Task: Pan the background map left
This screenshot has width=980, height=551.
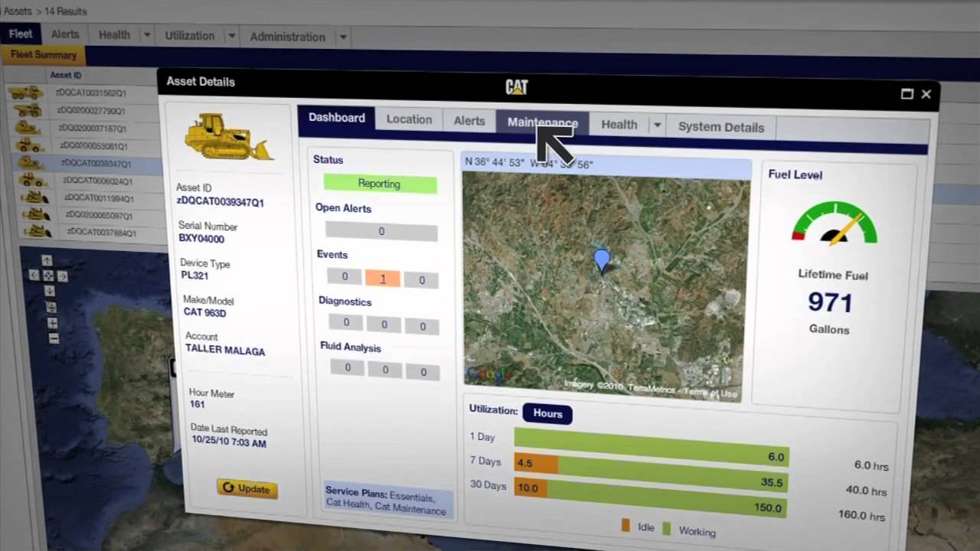Action: pyautogui.click(x=34, y=275)
